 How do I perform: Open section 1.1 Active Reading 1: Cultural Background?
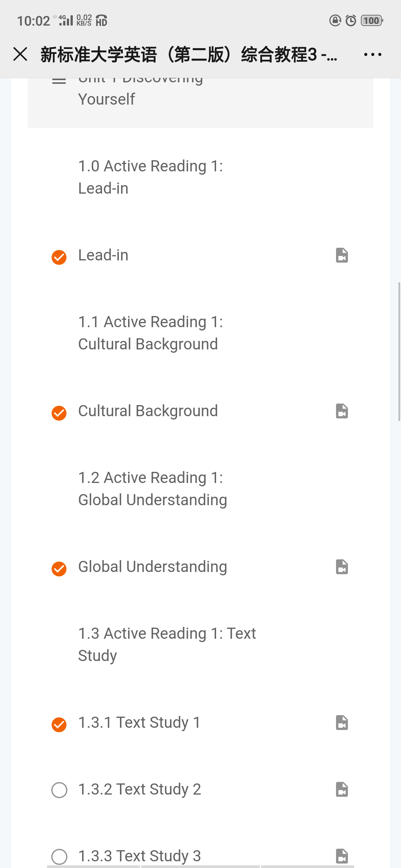click(x=150, y=333)
